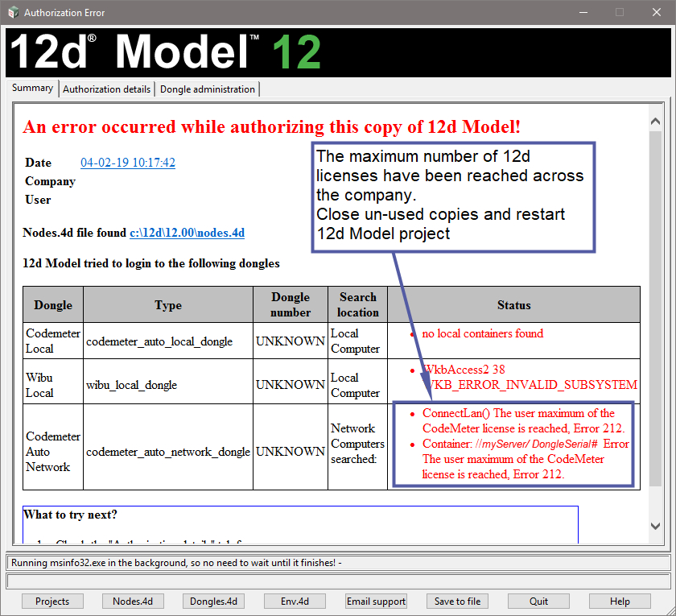
Task: Switch to the Summary tab
Action: 32,88
